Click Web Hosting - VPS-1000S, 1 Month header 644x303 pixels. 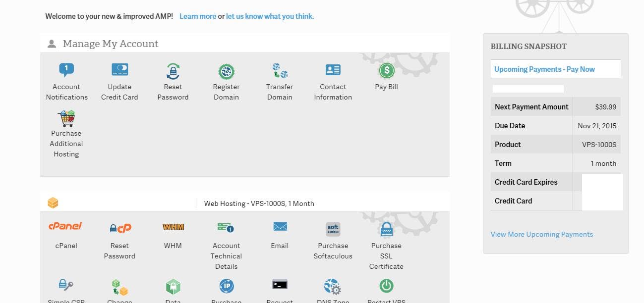[x=259, y=203]
